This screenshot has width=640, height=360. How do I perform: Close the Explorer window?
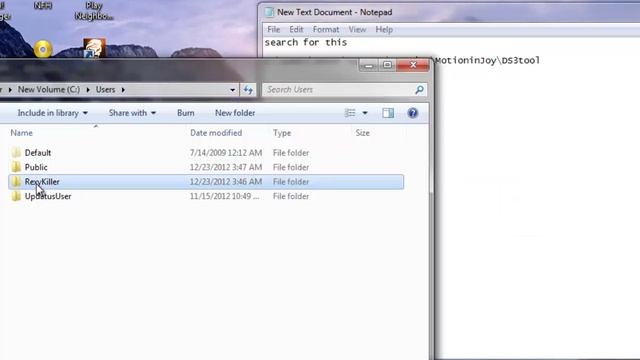(413, 65)
